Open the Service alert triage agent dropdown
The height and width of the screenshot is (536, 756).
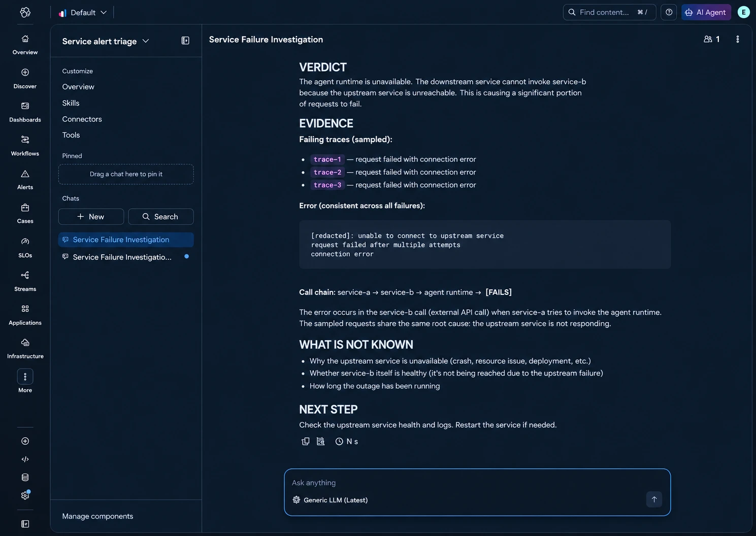[x=106, y=41]
